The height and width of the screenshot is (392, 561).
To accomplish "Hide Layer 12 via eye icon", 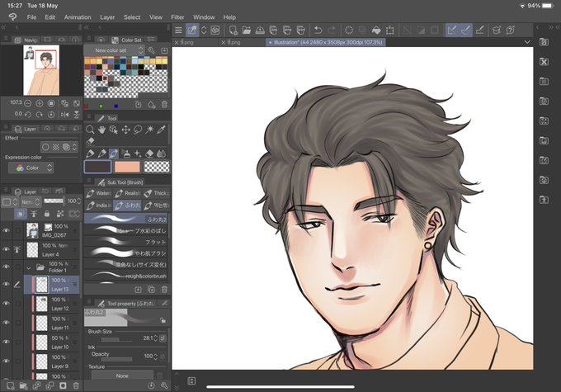I will click(6, 304).
